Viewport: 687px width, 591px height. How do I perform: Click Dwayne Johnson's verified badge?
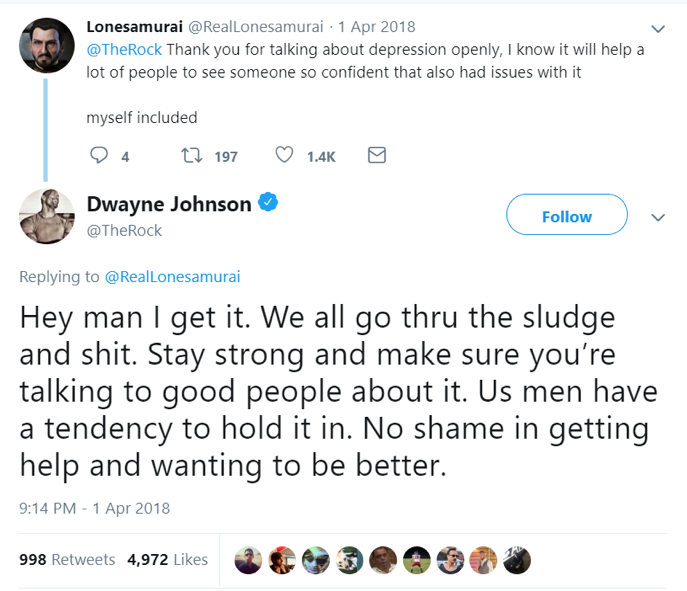click(268, 204)
